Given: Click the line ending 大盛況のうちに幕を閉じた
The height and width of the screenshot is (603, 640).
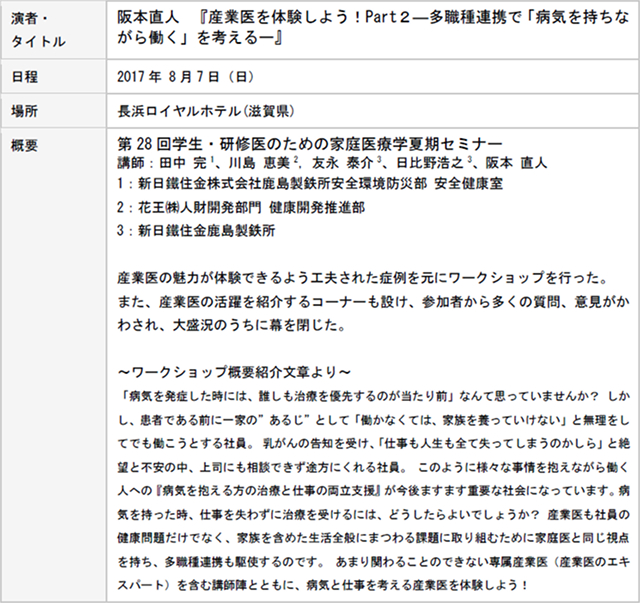Looking at the screenshot, I should click(x=229, y=324).
